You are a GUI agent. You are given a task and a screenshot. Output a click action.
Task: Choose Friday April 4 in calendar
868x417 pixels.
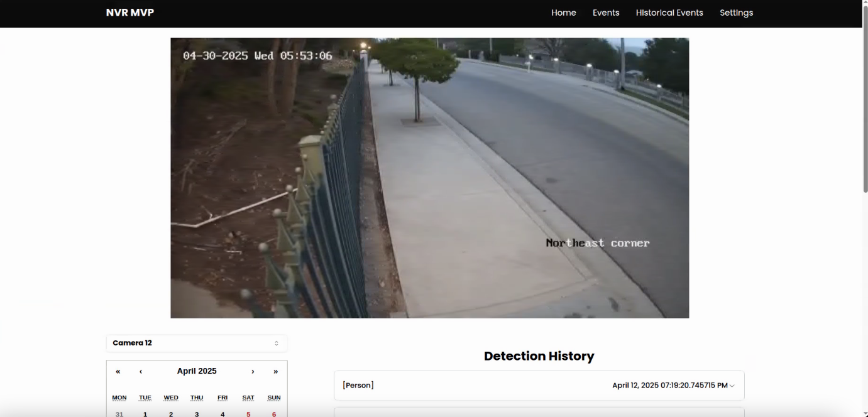coord(222,414)
